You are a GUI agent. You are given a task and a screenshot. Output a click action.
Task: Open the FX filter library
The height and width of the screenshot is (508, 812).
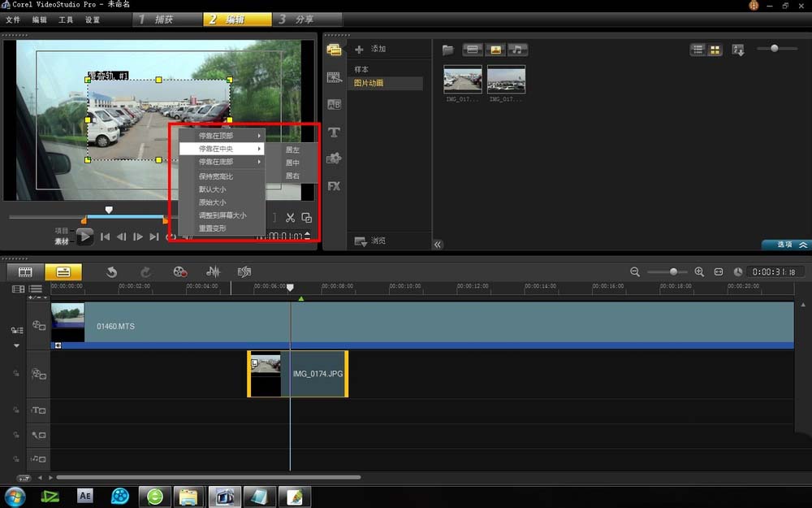point(334,186)
